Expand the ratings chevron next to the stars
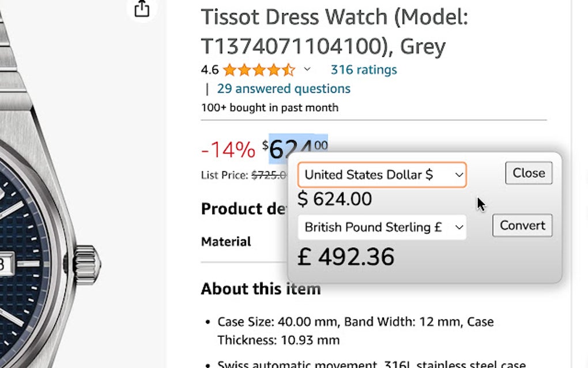 click(307, 70)
